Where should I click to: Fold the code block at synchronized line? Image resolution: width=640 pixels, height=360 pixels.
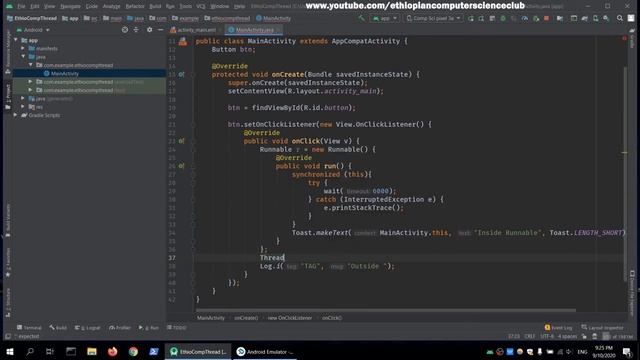(193, 174)
